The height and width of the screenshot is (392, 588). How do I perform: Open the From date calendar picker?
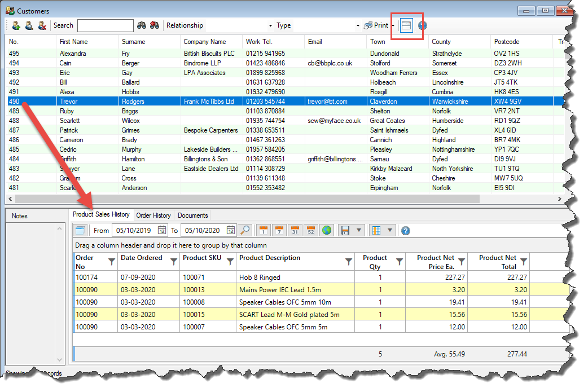(x=162, y=230)
